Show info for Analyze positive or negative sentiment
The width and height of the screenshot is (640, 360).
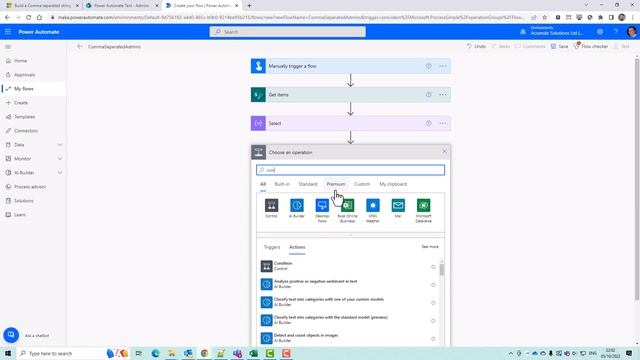coord(433,285)
